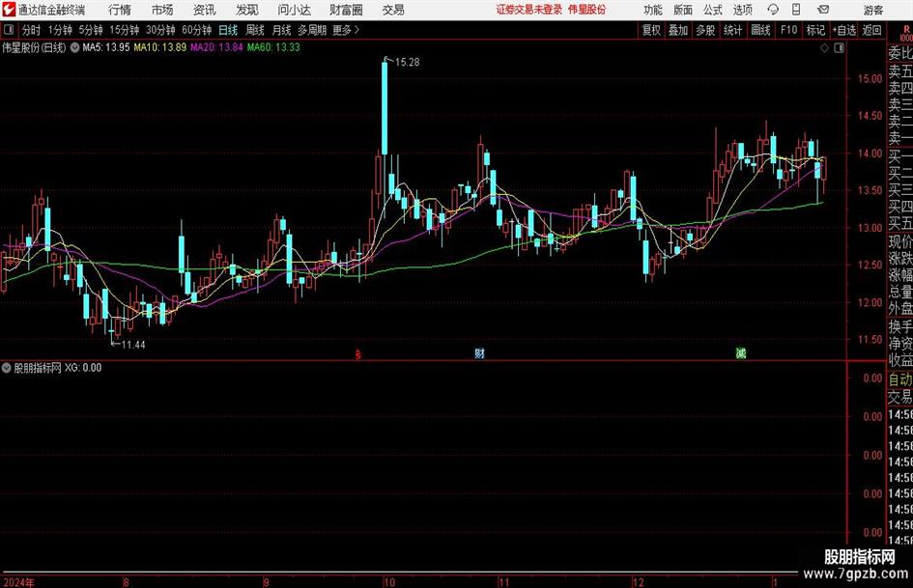Add stock via +自选 button
This screenshot has height=588, width=913.
click(844, 30)
